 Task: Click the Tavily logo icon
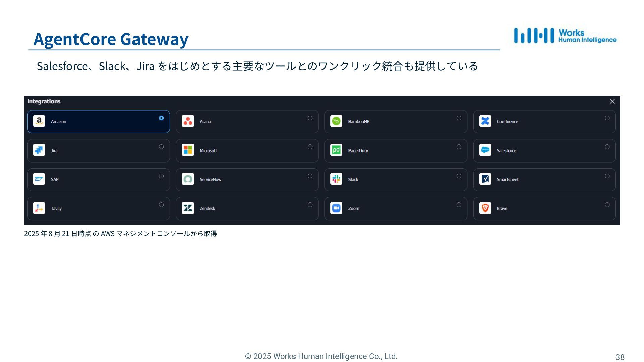pos(39,208)
